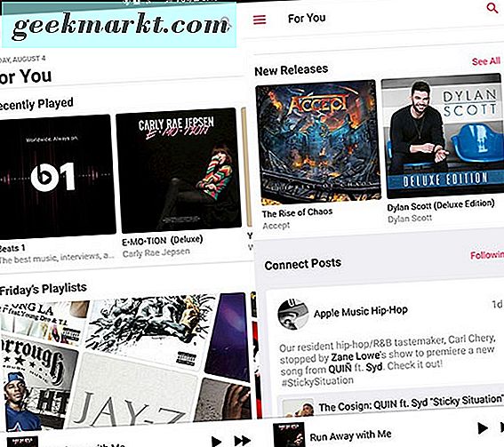Skip forward in the left mini player

click(x=243, y=440)
